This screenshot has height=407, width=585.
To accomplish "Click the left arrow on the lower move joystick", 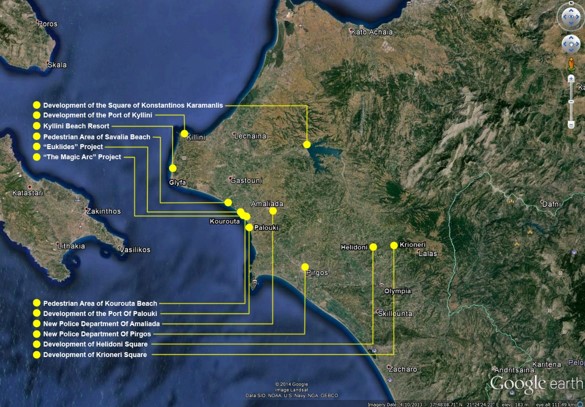I will point(565,44).
